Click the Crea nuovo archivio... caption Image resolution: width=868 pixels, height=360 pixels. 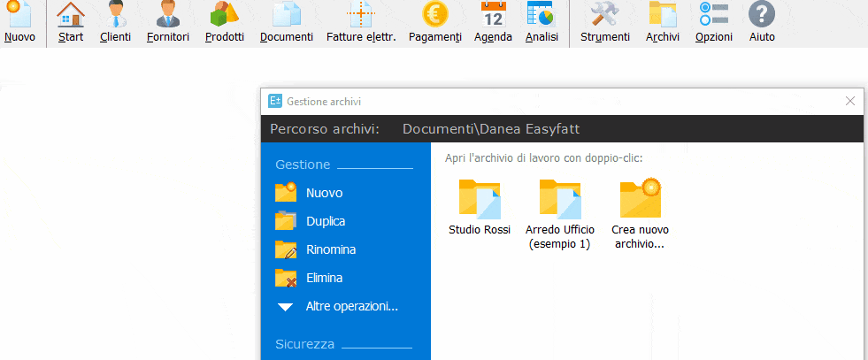pyautogui.click(x=641, y=237)
